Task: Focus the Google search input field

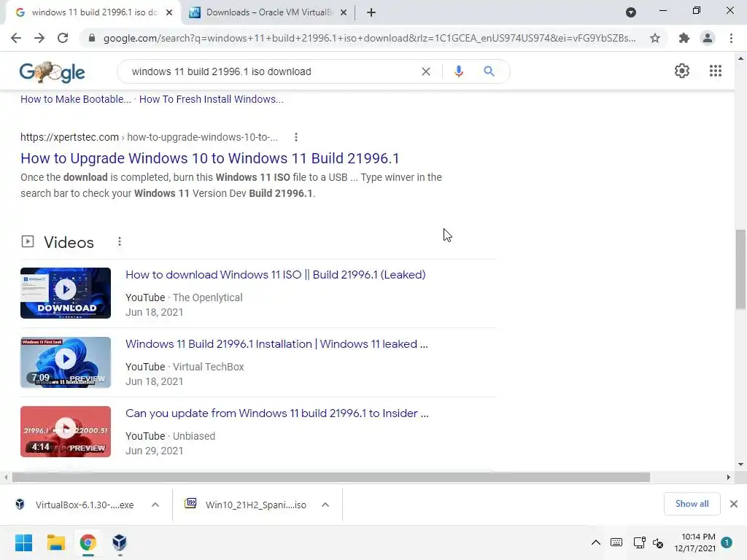Action: click(x=271, y=71)
